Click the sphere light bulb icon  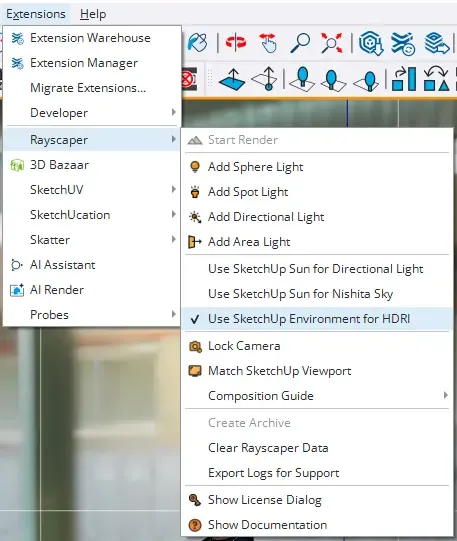click(x=195, y=167)
